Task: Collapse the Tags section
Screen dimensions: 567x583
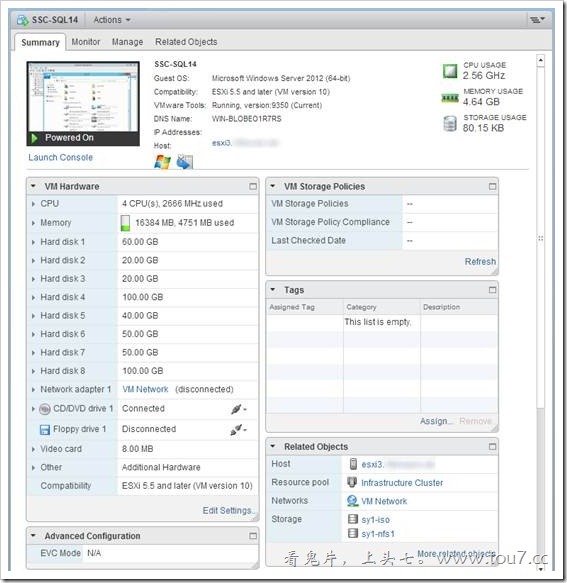Action: (x=273, y=289)
